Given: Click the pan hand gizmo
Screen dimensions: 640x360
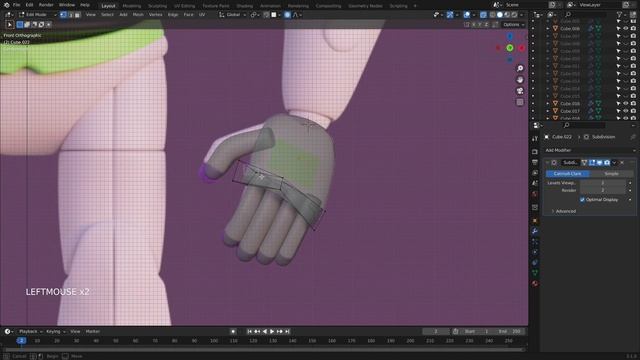Looking at the screenshot, I should tap(520, 80).
